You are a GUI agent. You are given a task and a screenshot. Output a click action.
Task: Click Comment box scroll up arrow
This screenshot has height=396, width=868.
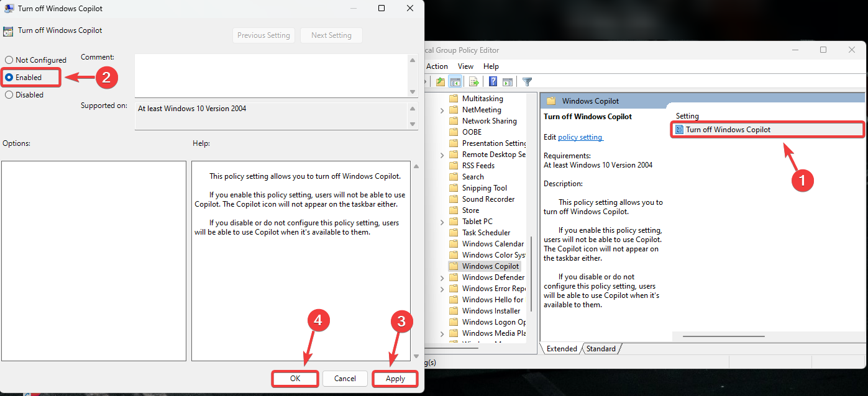413,60
